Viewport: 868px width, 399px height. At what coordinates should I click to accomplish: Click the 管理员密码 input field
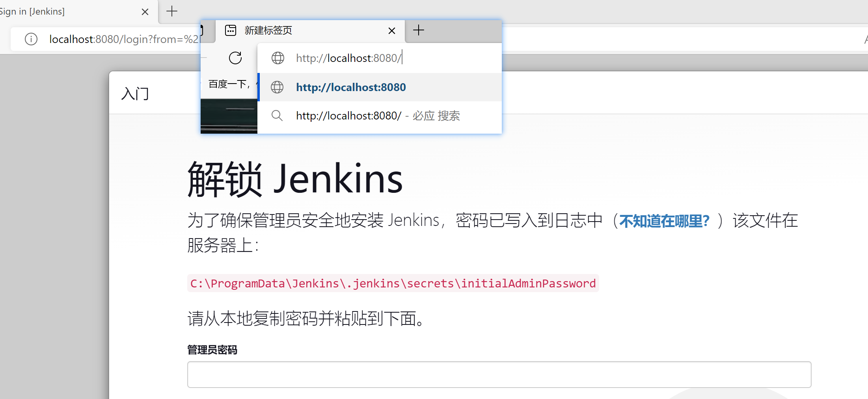[x=499, y=375]
